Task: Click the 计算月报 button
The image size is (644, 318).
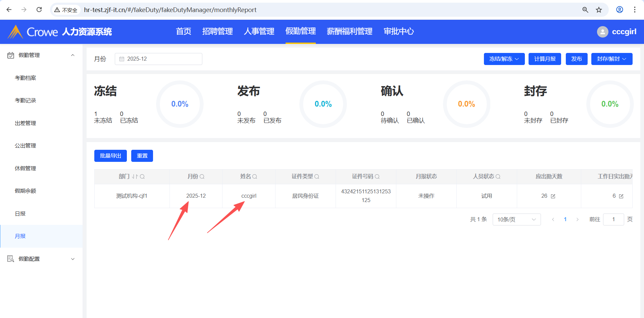Action: pos(545,59)
